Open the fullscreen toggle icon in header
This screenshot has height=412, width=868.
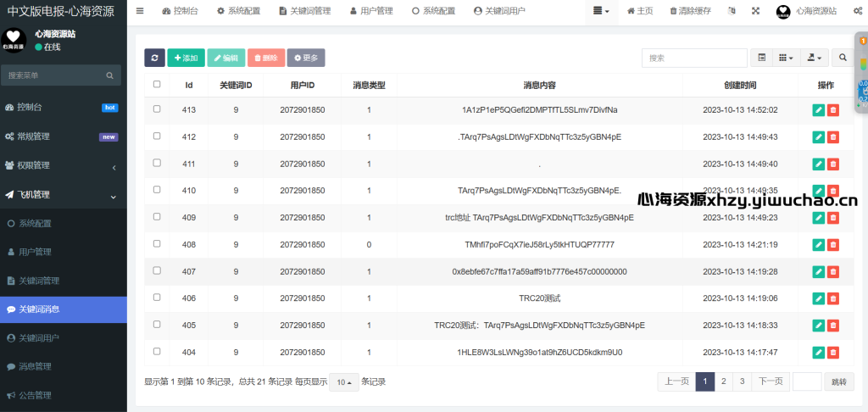click(x=755, y=10)
